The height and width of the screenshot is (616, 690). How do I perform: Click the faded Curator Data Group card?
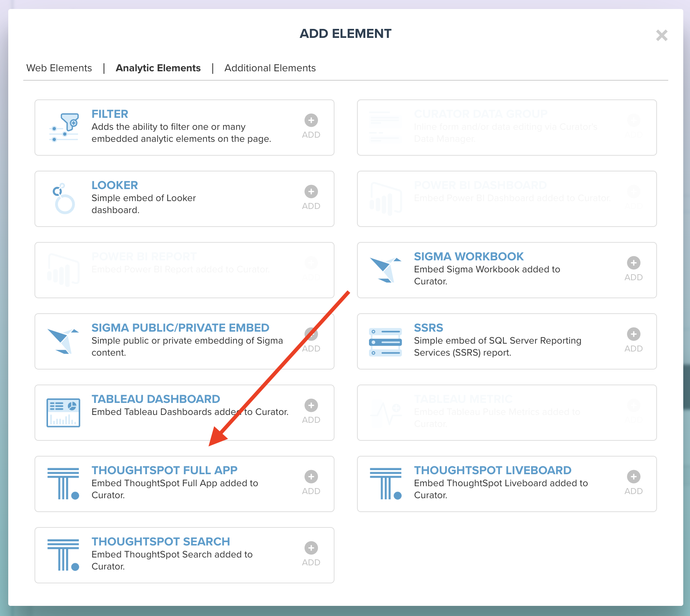[507, 128]
